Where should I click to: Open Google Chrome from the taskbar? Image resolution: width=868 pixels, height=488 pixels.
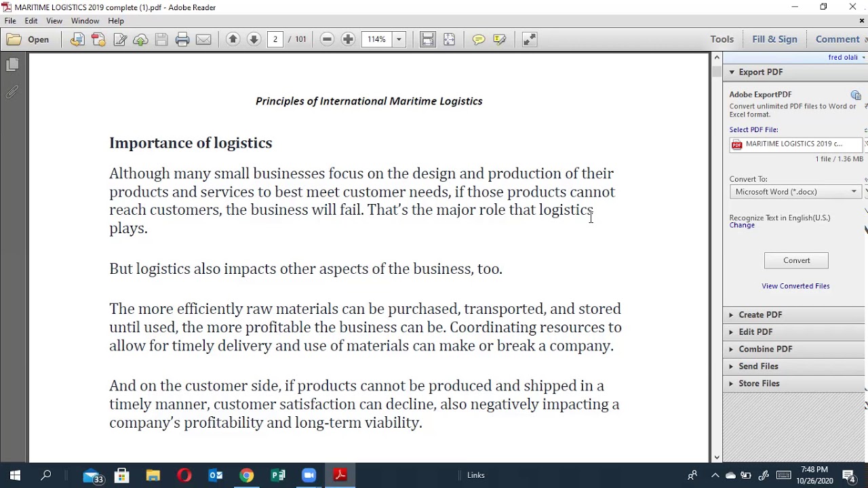coord(247,476)
